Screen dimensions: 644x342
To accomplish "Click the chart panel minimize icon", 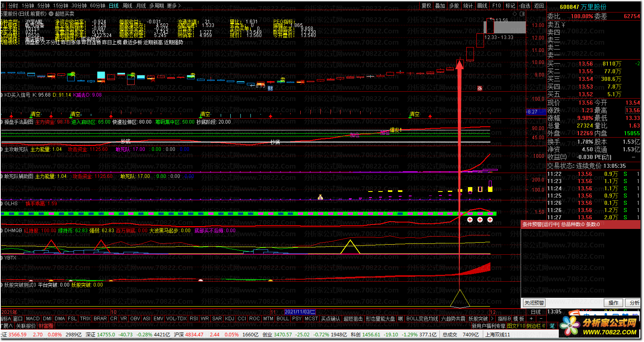I will pos(515,14).
